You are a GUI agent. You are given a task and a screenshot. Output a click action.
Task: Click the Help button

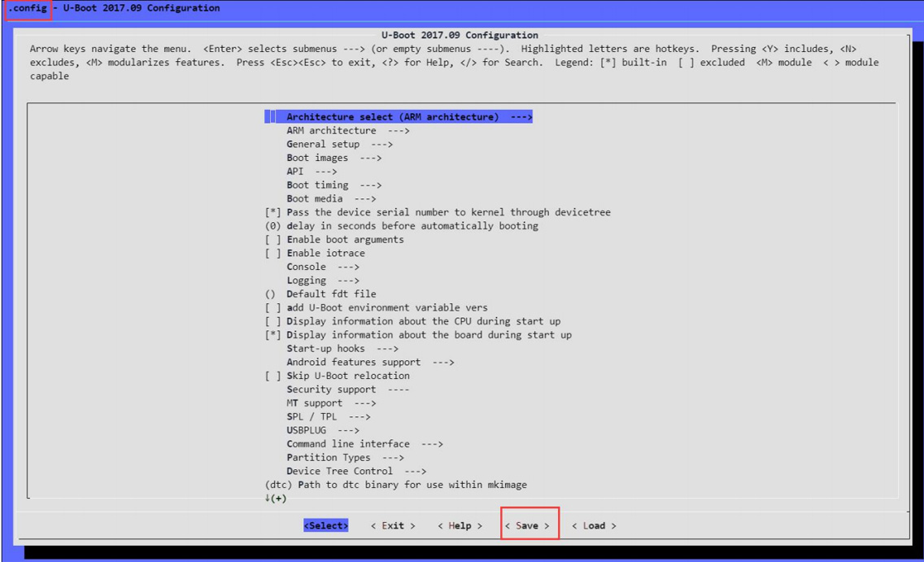(x=460, y=525)
